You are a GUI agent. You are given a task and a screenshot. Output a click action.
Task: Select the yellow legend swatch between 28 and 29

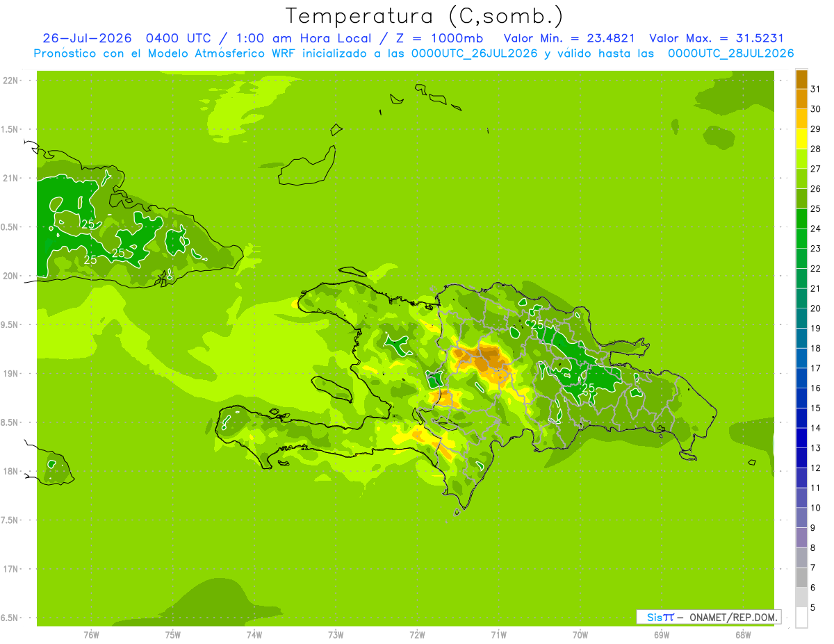(801, 140)
